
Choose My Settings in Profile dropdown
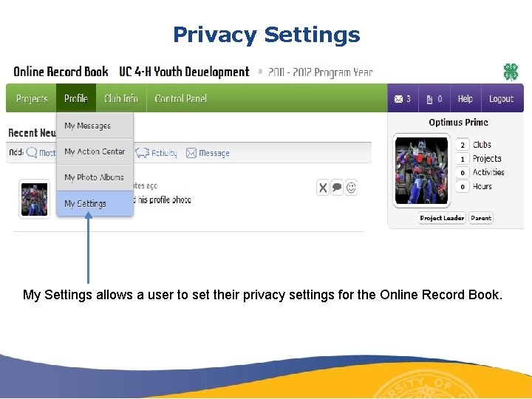(x=95, y=204)
